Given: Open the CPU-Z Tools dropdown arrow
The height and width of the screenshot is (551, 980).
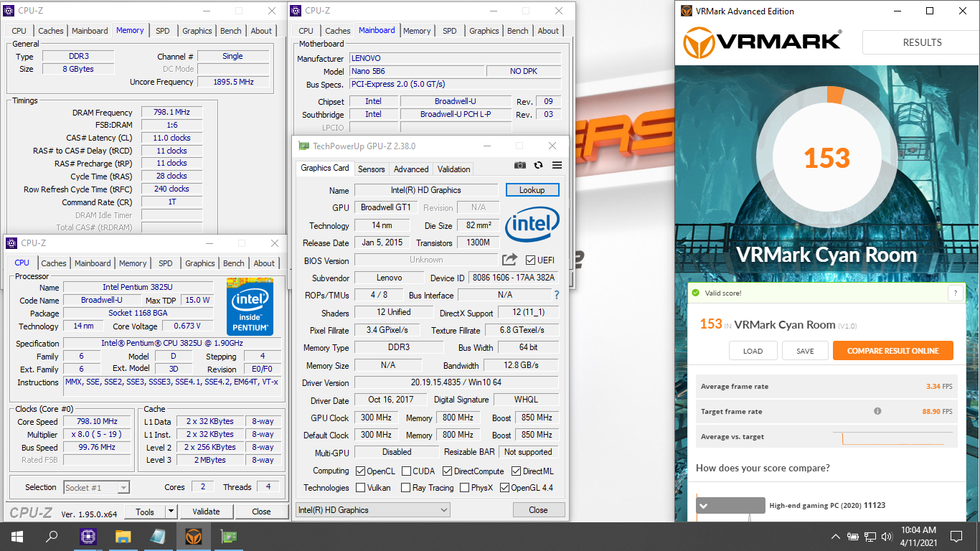Looking at the screenshot, I should (171, 512).
